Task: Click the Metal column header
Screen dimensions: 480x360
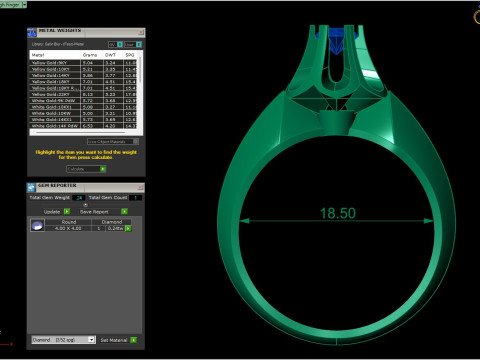Action: click(55, 55)
